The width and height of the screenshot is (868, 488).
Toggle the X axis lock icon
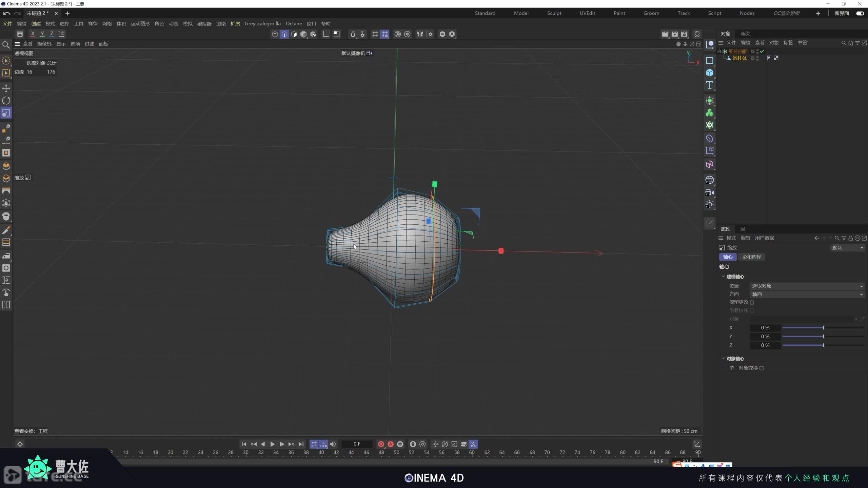coord(33,34)
